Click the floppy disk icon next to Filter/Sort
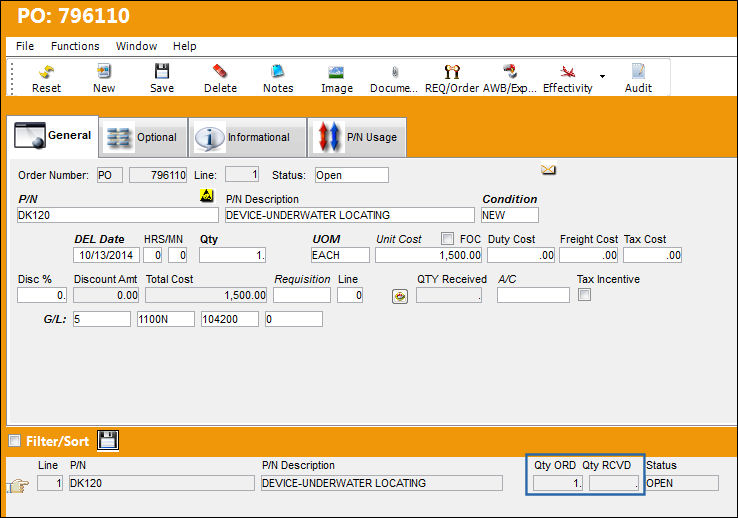This screenshot has height=518, width=738. point(108,440)
